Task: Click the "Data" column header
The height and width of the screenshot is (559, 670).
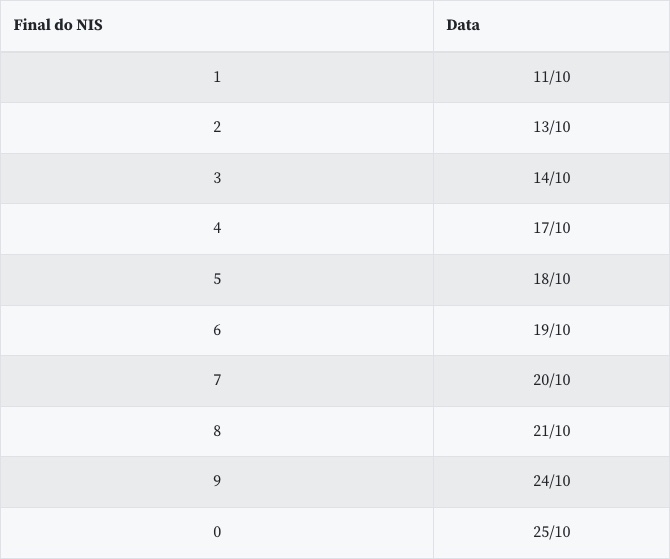Action: (463, 25)
